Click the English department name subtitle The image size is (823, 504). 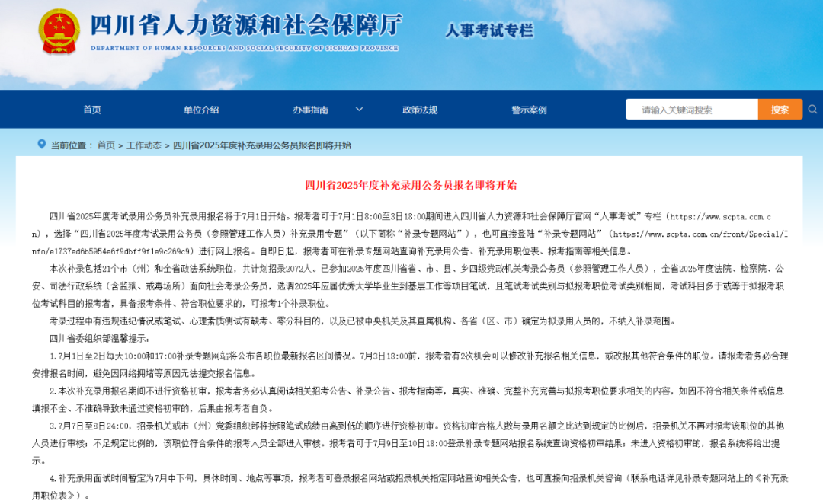244,48
